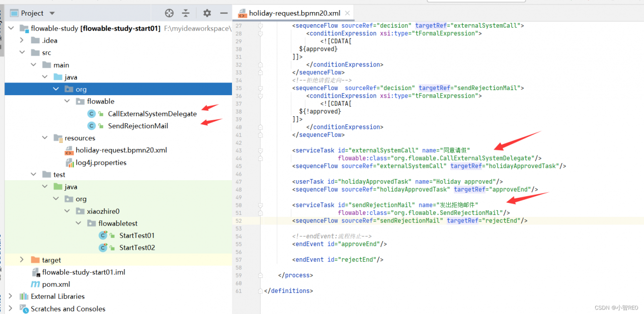Click the log4j.properties file icon
Viewport: 644px width, 314px height.
pyautogui.click(x=70, y=163)
